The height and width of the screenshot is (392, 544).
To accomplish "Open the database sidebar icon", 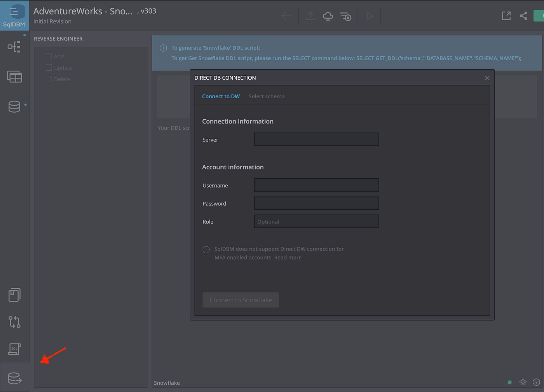I will pyautogui.click(x=14, y=106).
